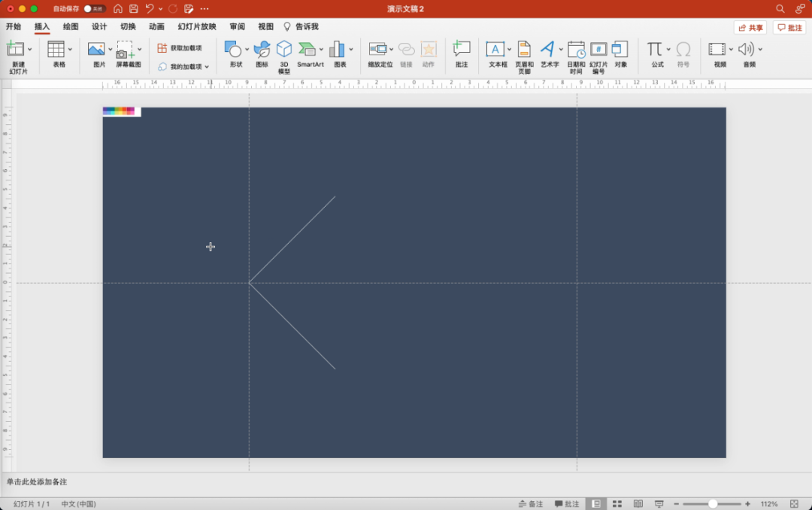Toggle 批注 comments in status bar
812x510 pixels.
tap(567, 504)
